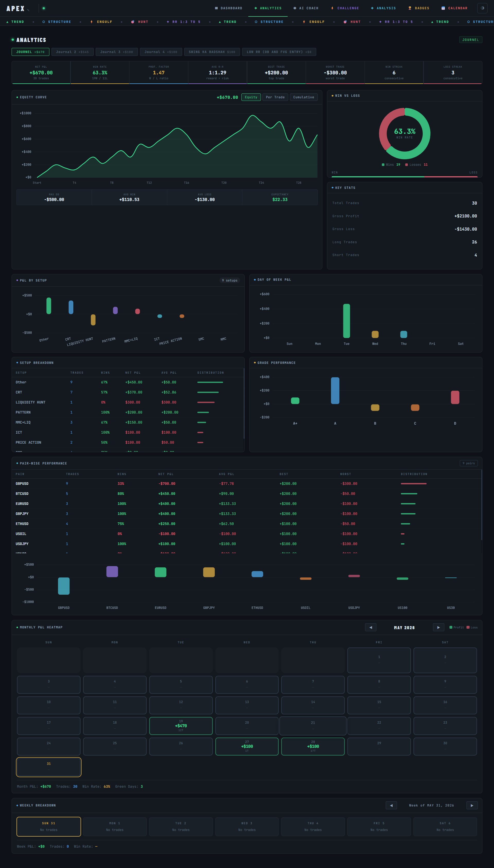Viewport: 494px width, 868px height.
Task: Click the Gross Profit +$2100.00 value
Action: pyautogui.click(x=465, y=216)
